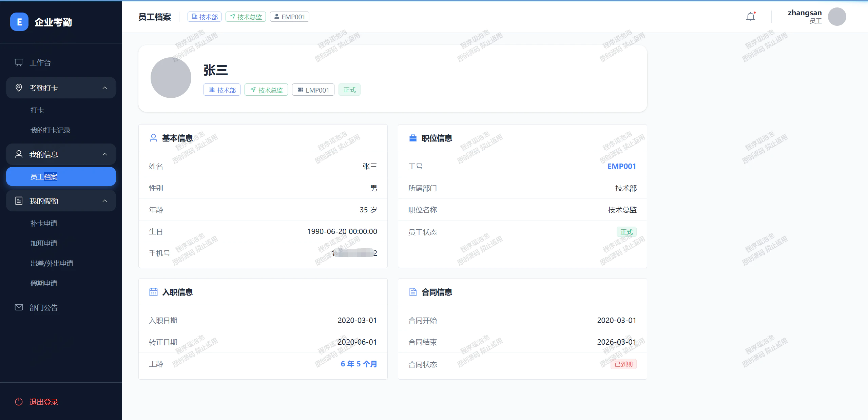The height and width of the screenshot is (420, 868).
Task: Click the header 技术部 tag
Action: coord(205,17)
